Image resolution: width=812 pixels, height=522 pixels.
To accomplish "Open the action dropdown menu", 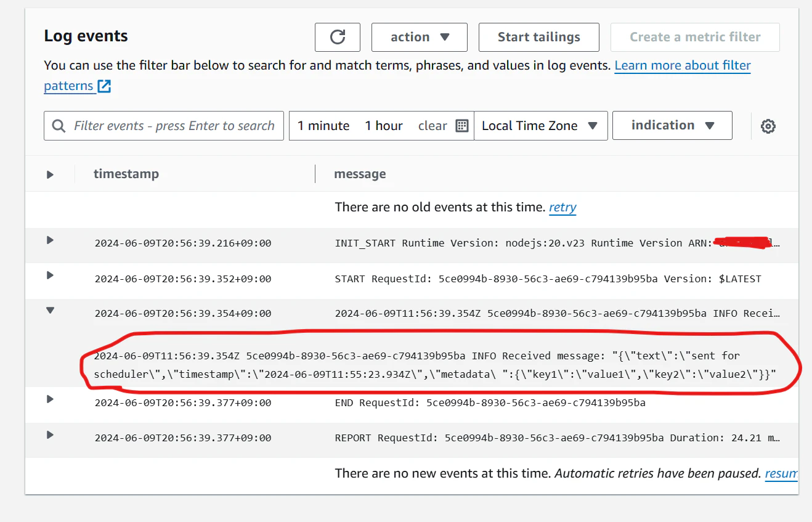I will pyautogui.click(x=420, y=37).
